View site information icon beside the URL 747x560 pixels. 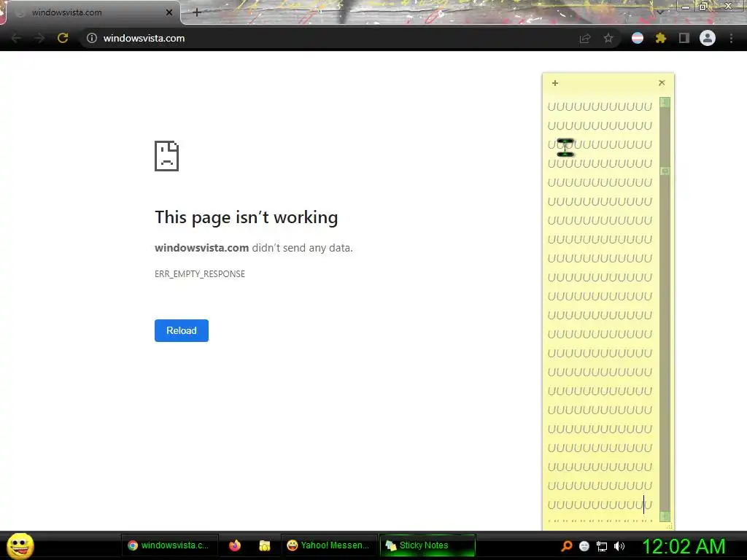point(92,38)
